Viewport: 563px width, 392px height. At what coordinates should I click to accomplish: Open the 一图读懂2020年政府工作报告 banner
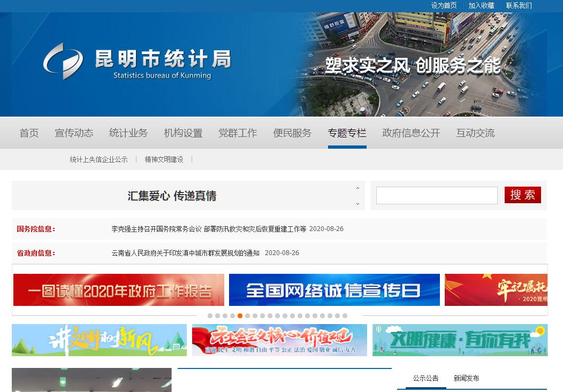[x=119, y=290]
